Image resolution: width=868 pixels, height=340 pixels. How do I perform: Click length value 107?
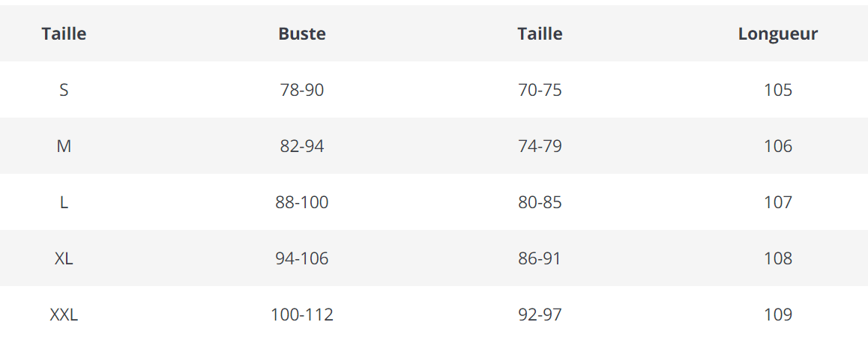pyautogui.click(x=778, y=202)
